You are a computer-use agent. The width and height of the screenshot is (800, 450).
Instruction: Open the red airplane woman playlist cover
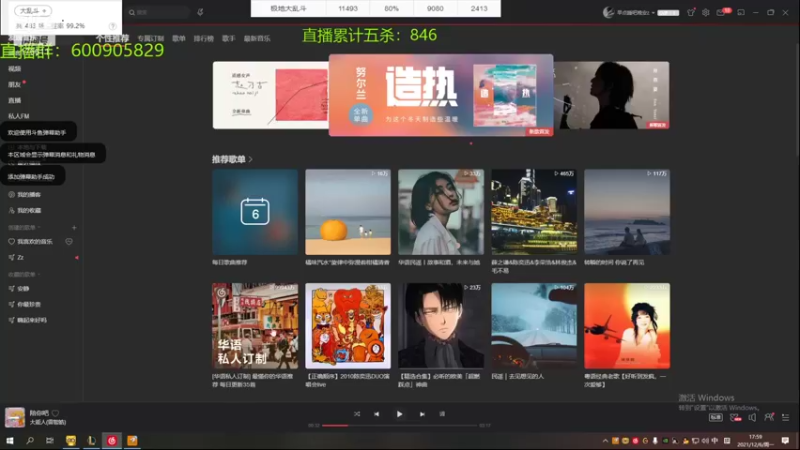coord(627,326)
